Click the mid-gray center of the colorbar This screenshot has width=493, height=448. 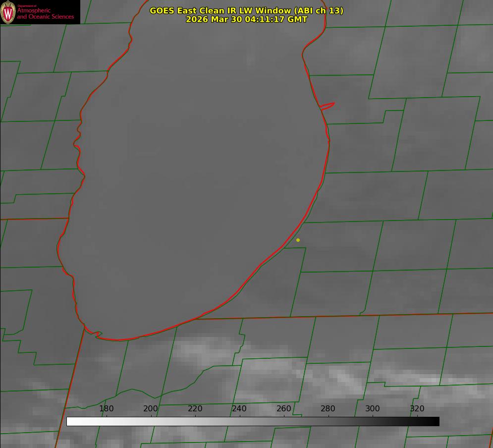pos(253,421)
